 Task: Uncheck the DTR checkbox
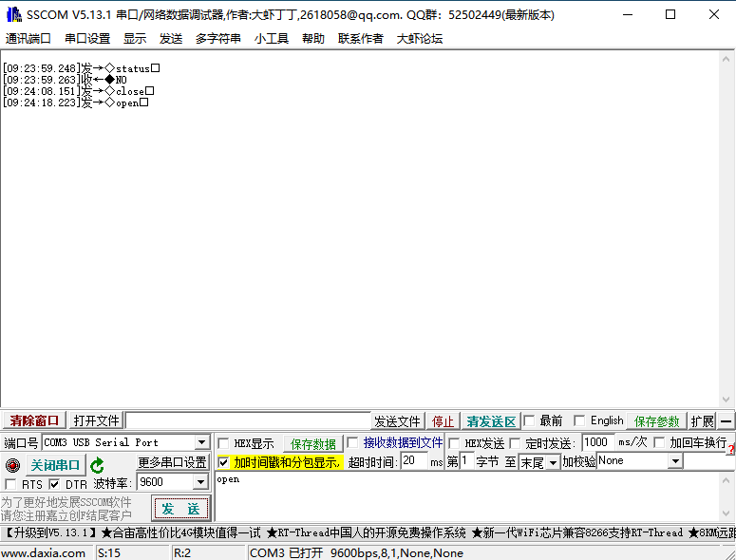pyautogui.click(x=54, y=484)
